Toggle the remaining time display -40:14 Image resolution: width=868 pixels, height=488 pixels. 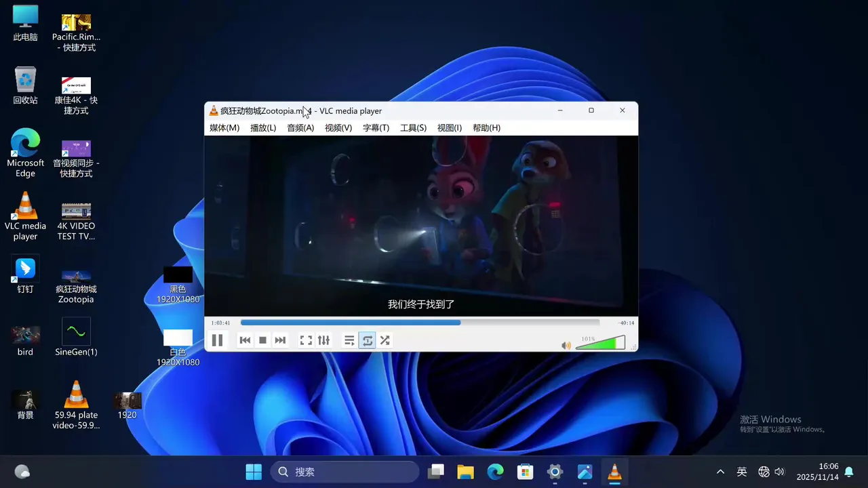[627, 323]
